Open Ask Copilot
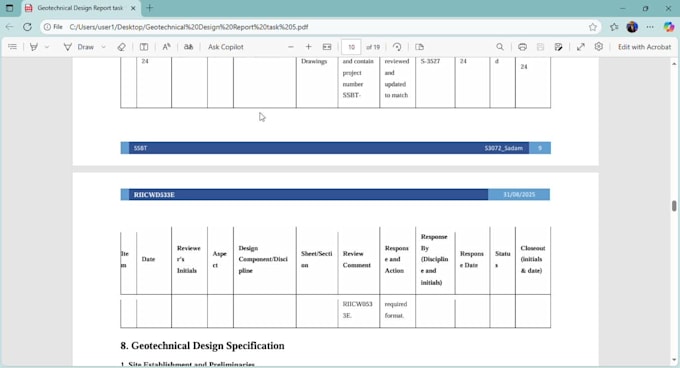Image resolution: width=680 pixels, height=368 pixels. point(226,47)
